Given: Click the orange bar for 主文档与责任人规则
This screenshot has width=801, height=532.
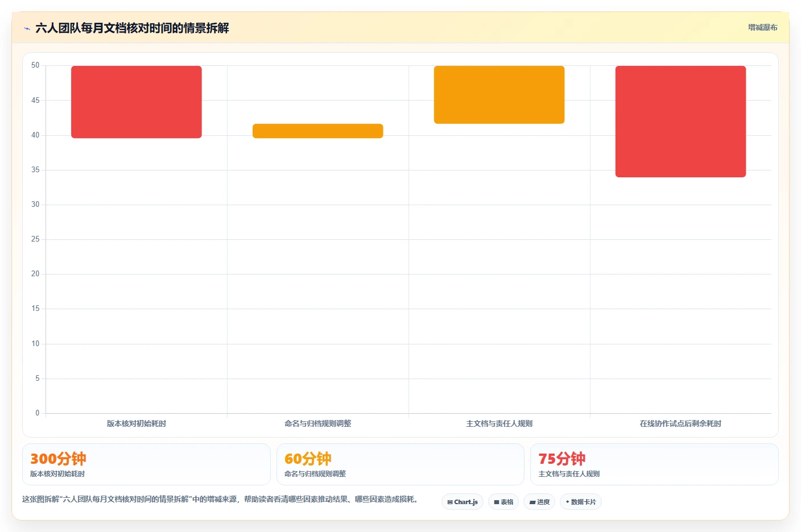Looking at the screenshot, I should click(499, 95).
